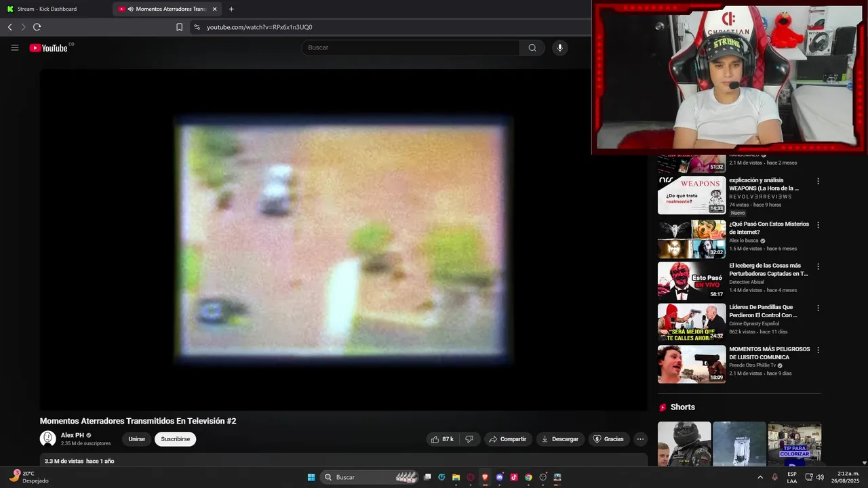Open Discord from the taskbar
Screen dimensions: 868x488
point(500,477)
